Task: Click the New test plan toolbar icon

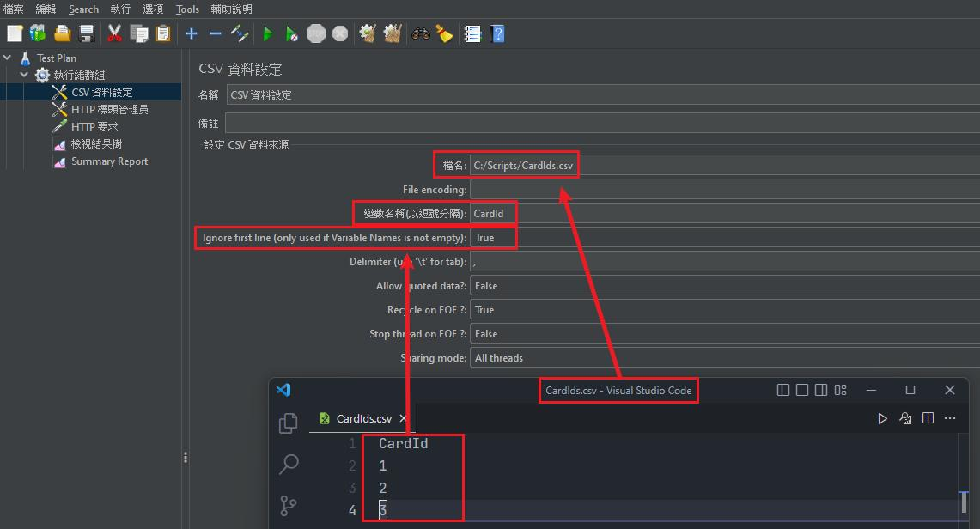Action: coord(15,33)
